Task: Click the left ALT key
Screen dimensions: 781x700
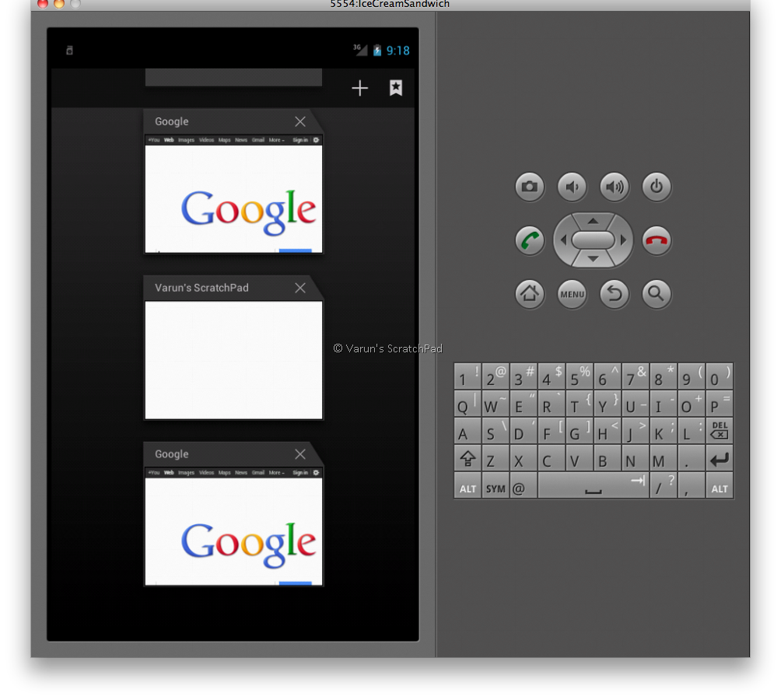Action: pyautogui.click(x=468, y=485)
